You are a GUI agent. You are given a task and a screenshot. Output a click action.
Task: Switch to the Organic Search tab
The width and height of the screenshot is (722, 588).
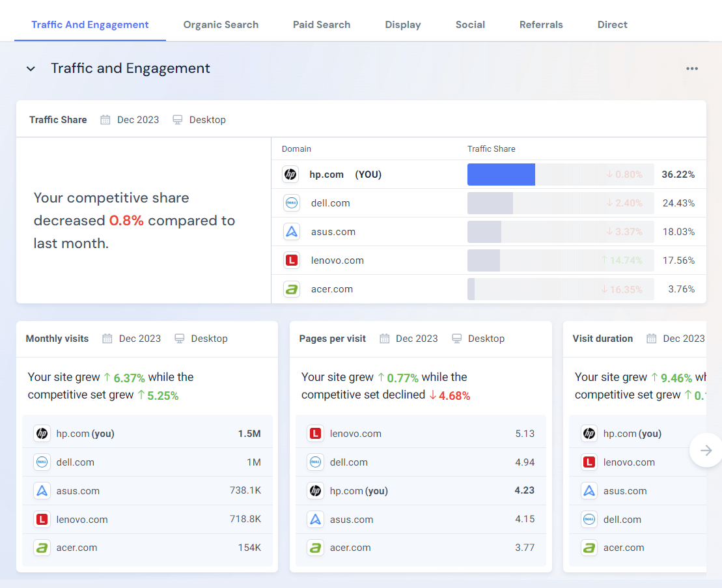coord(221,25)
